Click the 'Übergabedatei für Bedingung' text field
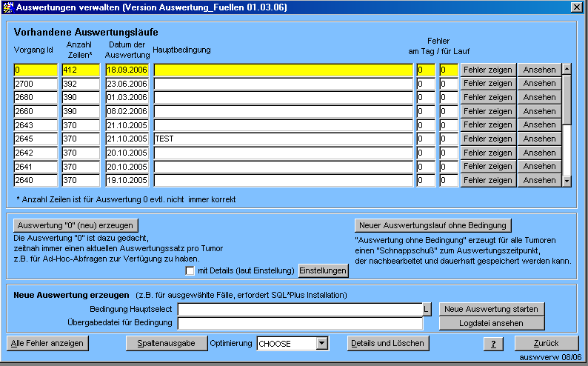Screen dimensions: 588x366 pyautogui.click(x=299, y=323)
